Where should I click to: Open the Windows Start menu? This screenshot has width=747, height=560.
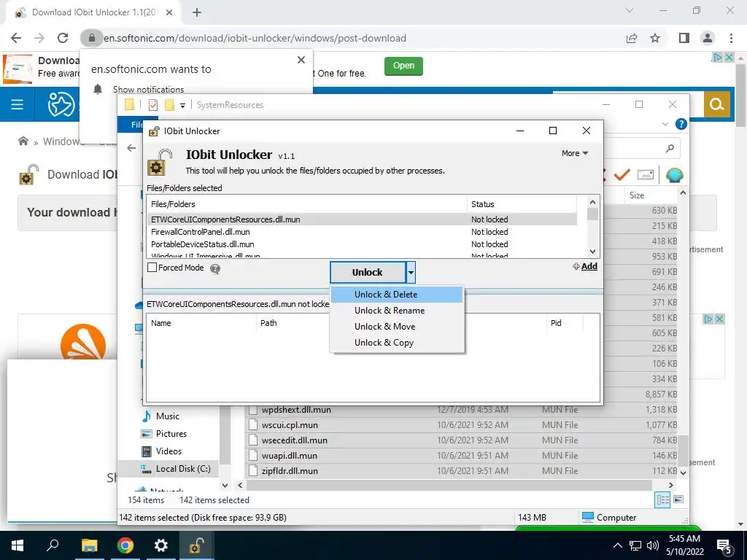point(18,545)
